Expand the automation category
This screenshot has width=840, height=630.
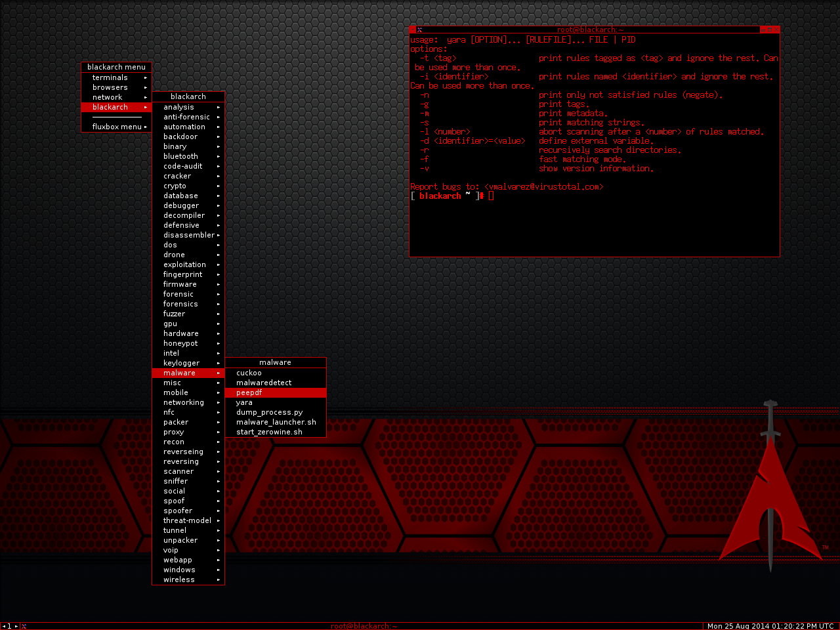pos(188,127)
